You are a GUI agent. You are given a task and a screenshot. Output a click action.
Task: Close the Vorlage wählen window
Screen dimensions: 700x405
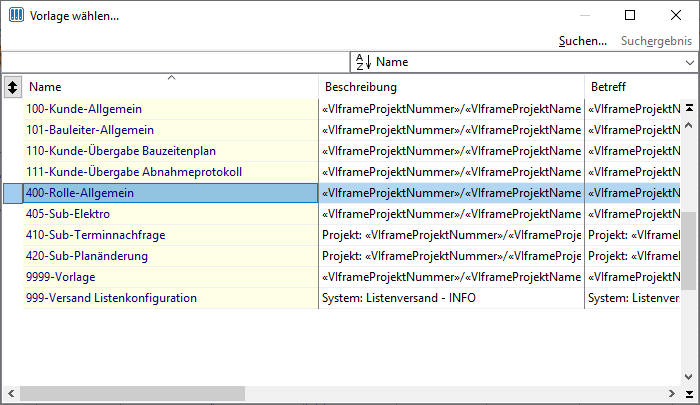tap(676, 15)
